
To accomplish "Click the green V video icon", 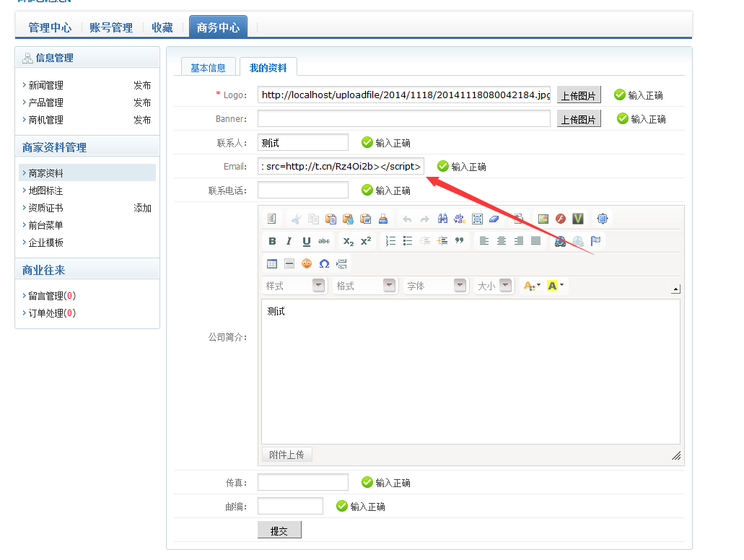I will tap(578, 219).
